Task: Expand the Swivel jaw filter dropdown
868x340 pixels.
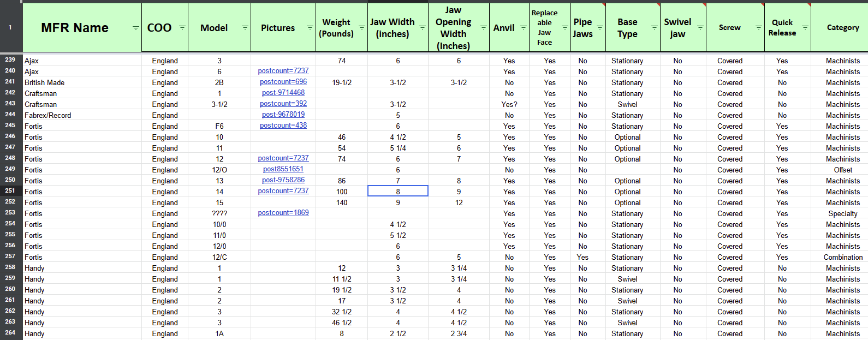Action: [x=700, y=28]
